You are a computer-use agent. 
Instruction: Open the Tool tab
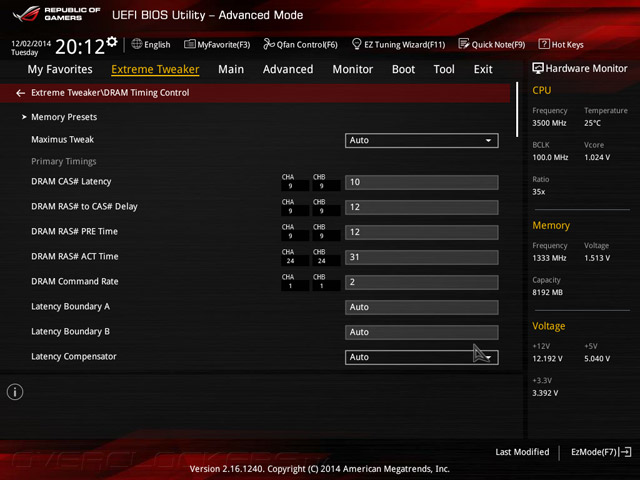(x=444, y=69)
